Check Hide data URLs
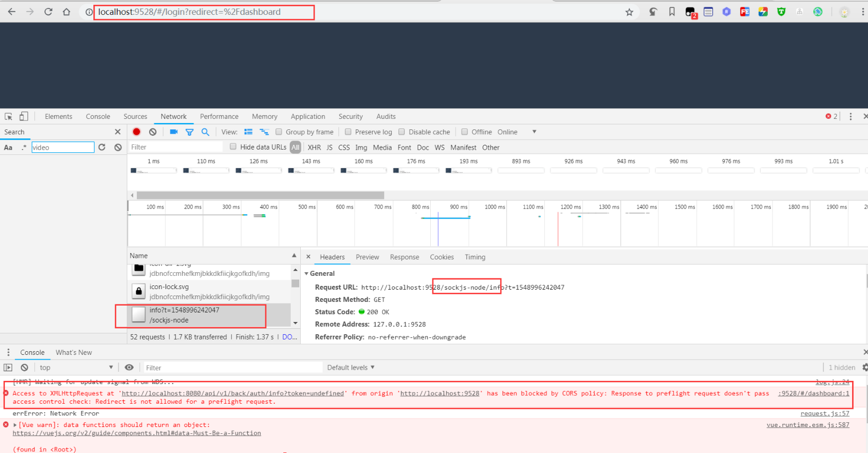 (x=233, y=146)
